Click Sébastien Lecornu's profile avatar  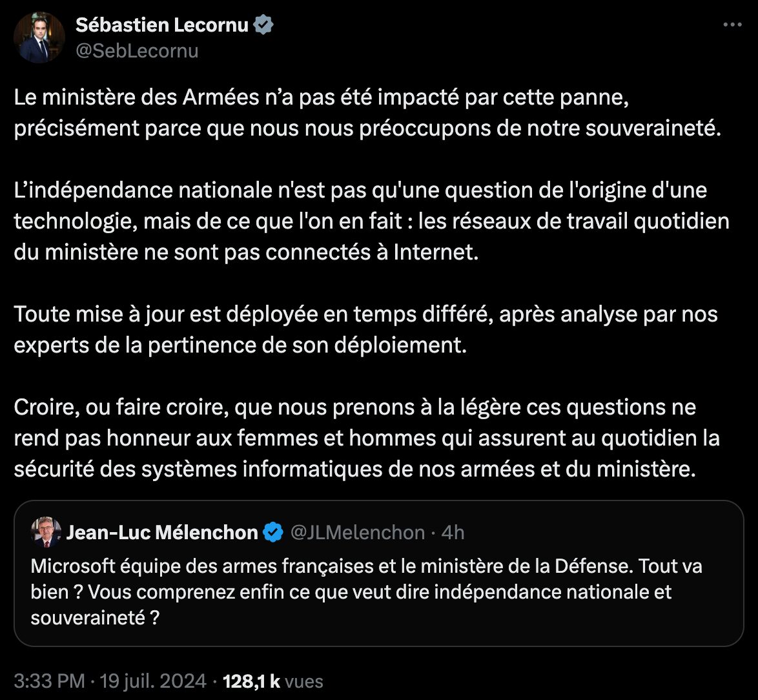[39, 37]
